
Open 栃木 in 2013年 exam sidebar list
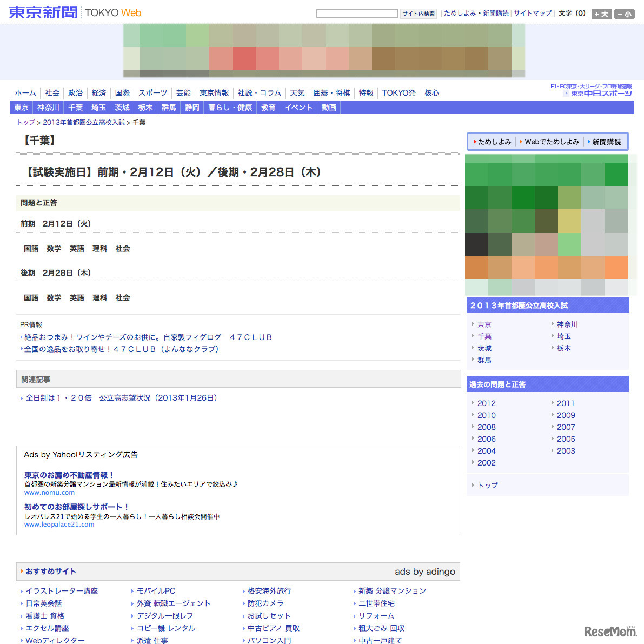pos(564,348)
